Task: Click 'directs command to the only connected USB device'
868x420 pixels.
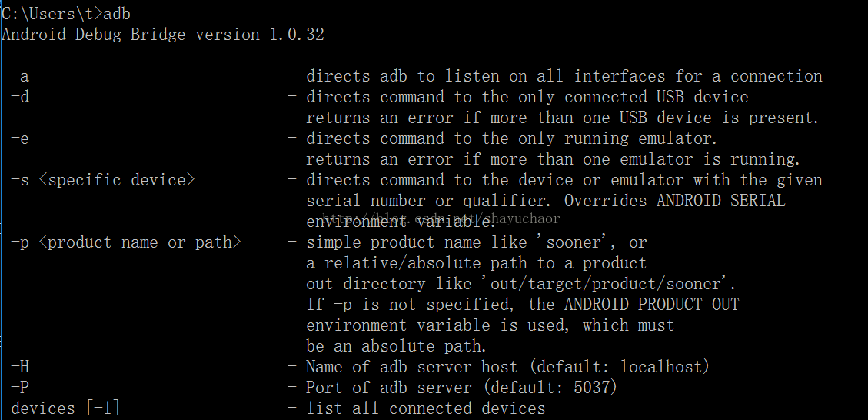Action: click(x=527, y=97)
